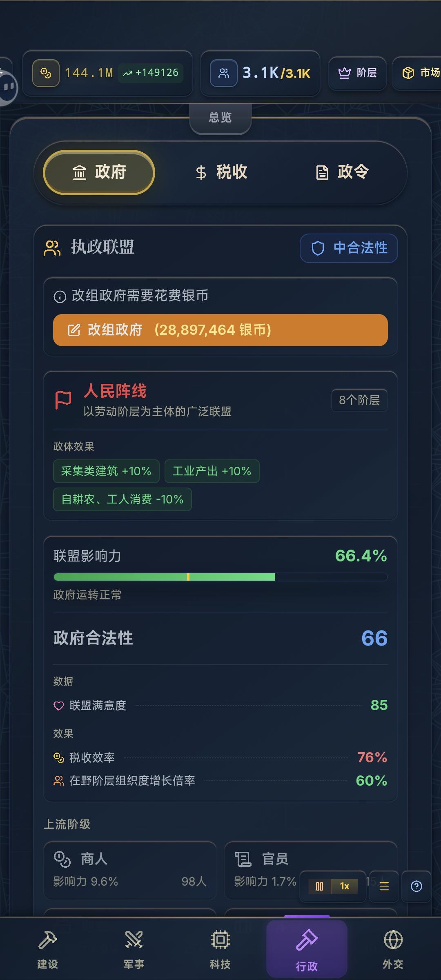This screenshot has height=980, width=441.
Task: Go to 建设 hammer navigation
Action: (x=48, y=948)
